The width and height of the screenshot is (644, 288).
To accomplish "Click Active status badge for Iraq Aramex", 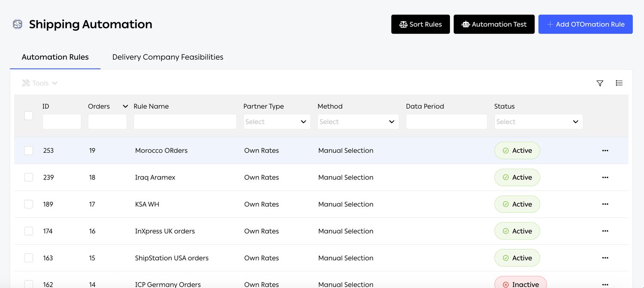I will [517, 177].
